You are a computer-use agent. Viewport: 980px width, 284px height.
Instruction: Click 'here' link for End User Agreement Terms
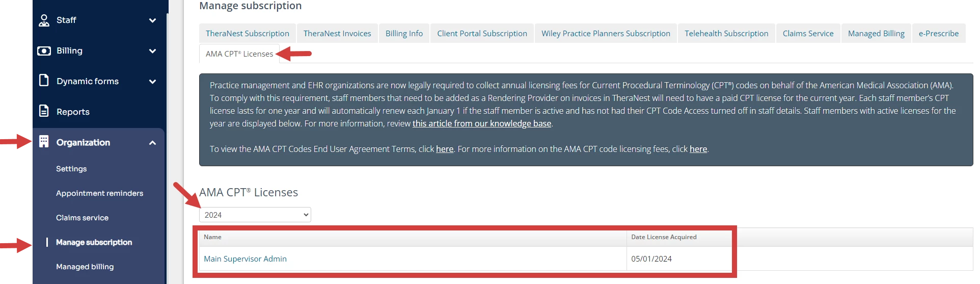445,149
